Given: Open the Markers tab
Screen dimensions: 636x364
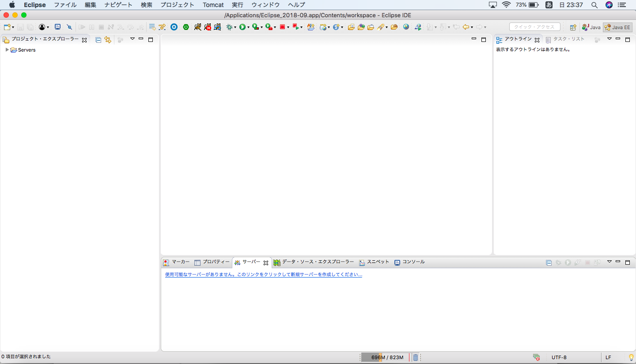Looking at the screenshot, I should [177, 262].
